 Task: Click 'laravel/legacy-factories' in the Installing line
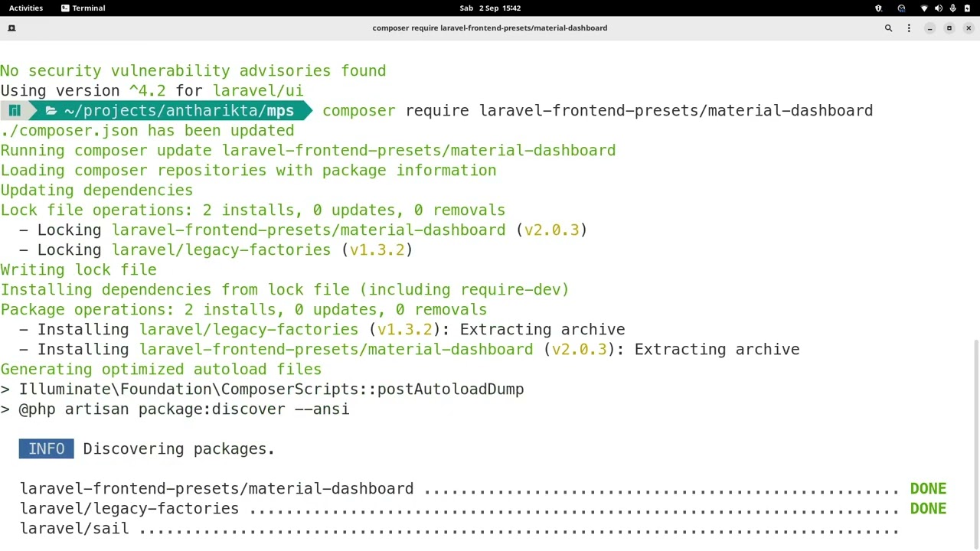click(x=249, y=329)
